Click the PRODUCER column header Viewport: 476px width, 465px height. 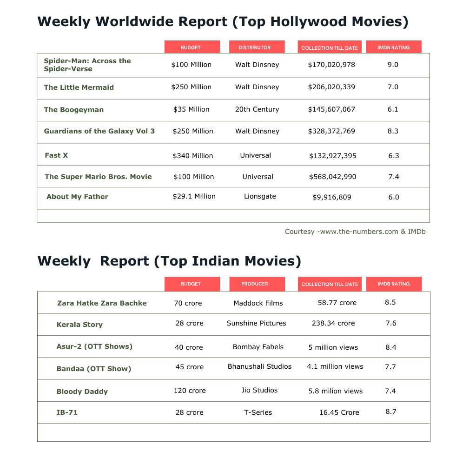click(257, 284)
